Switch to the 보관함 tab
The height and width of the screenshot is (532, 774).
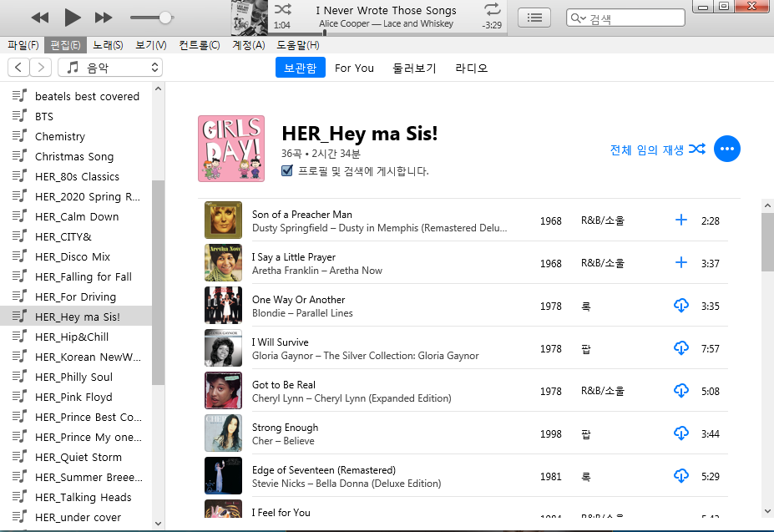click(300, 68)
